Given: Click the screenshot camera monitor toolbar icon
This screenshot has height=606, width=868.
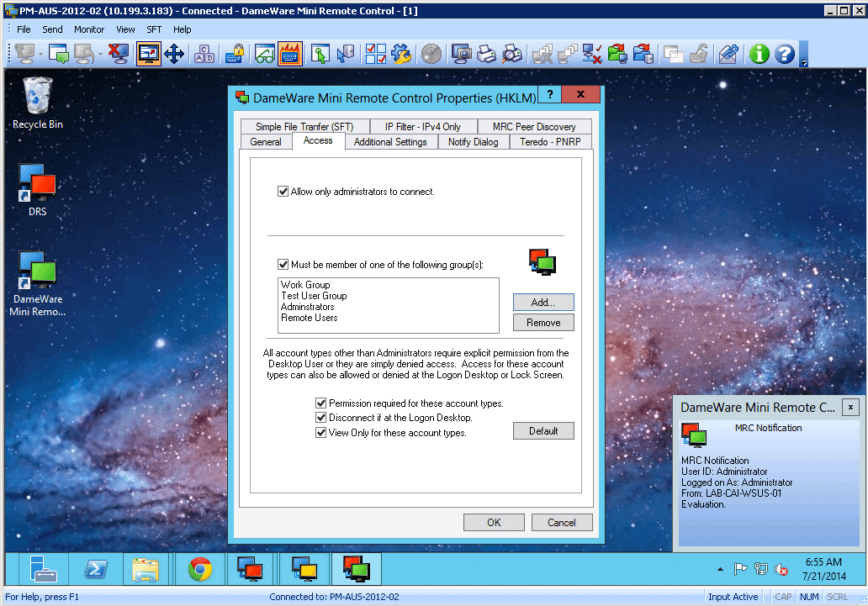Looking at the screenshot, I should tap(461, 54).
